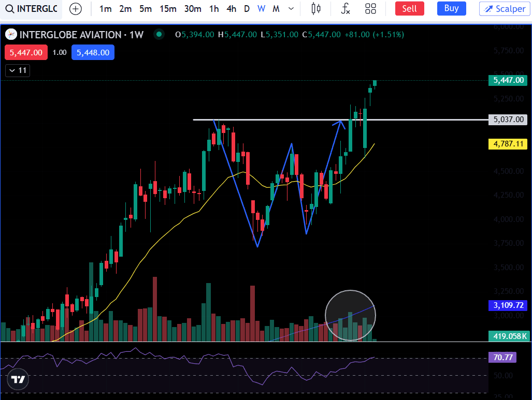Select the 5m timeframe

coord(146,9)
